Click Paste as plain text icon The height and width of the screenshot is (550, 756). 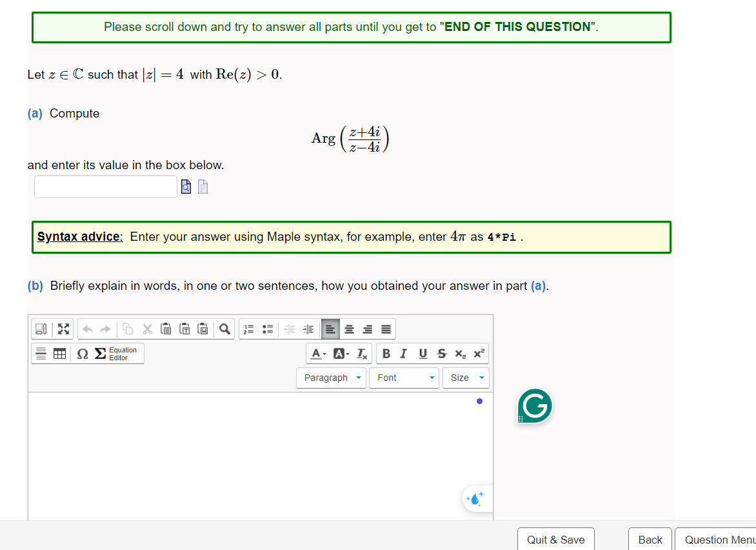(x=184, y=329)
